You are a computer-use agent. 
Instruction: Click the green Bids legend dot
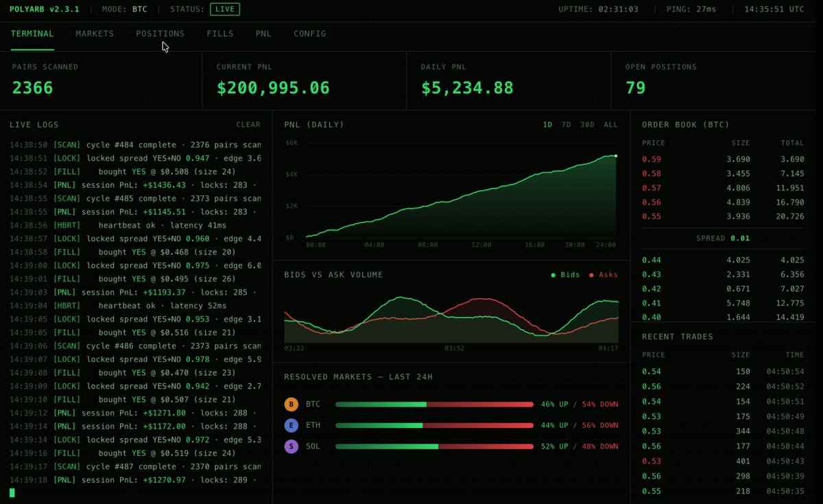pos(553,275)
